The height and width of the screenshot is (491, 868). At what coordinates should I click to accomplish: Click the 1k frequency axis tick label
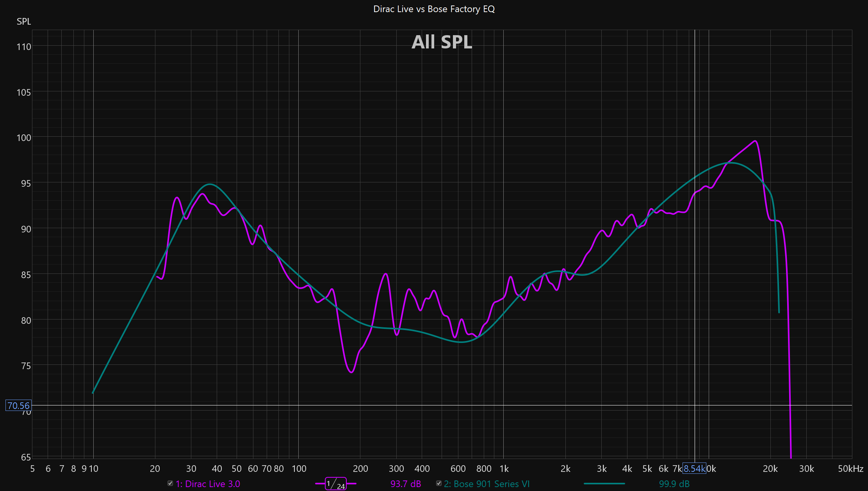[504, 469]
